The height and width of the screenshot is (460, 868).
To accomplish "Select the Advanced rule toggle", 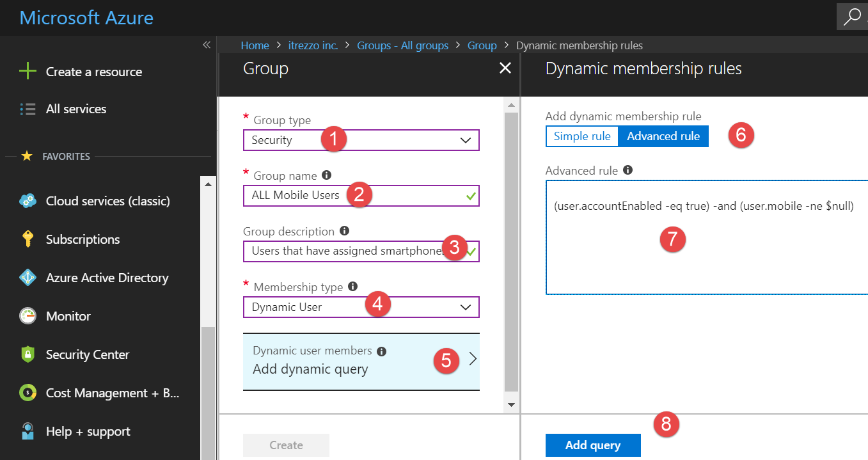I will (x=663, y=136).
